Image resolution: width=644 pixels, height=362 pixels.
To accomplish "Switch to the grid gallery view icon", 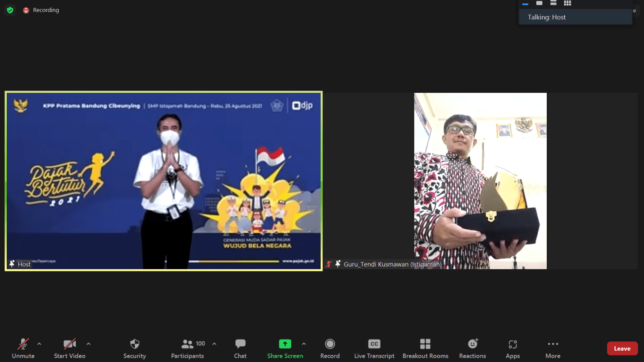I will (x=567, y=3).
